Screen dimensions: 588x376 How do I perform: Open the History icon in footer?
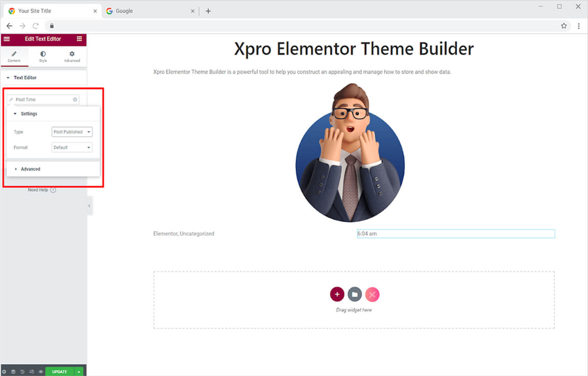pyautogui.click(x=22, y=372)
